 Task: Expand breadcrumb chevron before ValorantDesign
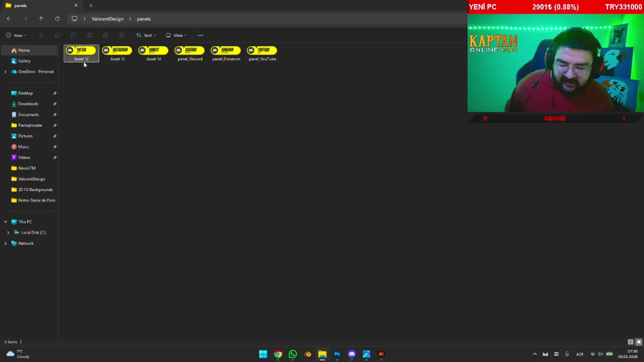(x=85, y=19)
